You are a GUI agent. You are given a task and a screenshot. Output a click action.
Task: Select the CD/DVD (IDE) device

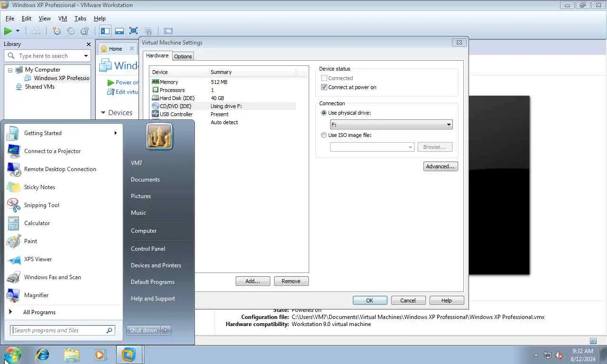[x=222, y=106]
